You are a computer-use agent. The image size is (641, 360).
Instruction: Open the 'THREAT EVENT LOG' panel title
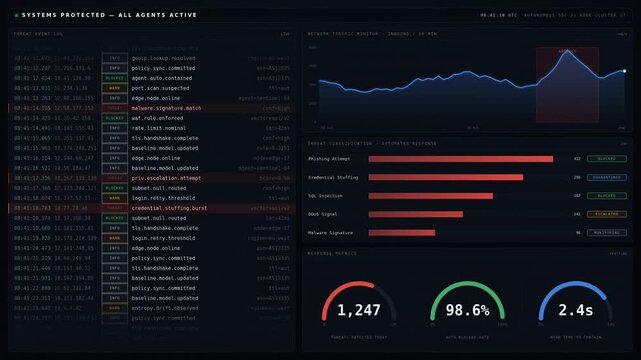[x=38, y=34]
